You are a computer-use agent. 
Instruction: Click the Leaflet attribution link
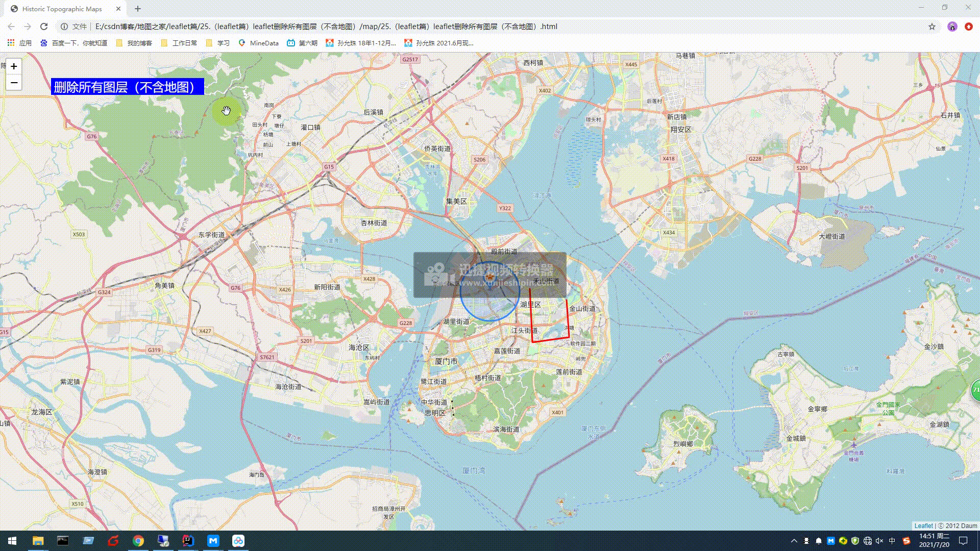(x=923, y=525)
